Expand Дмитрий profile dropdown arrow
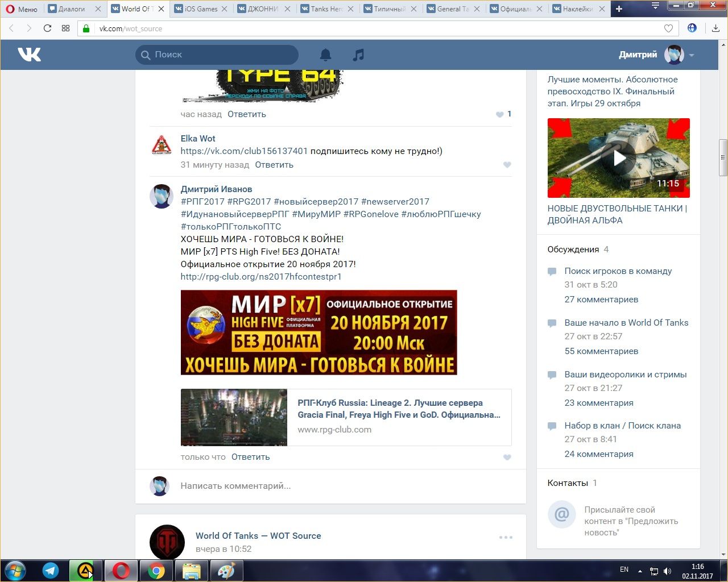Viewport: 728px width, 582px height. [692, 55]
